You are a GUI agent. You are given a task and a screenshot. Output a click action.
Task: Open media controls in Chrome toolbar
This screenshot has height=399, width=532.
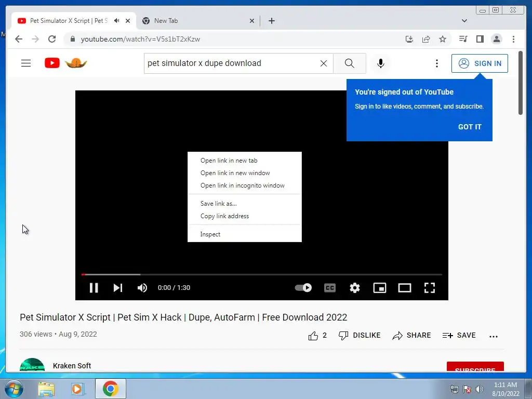(x=463, y=39)
